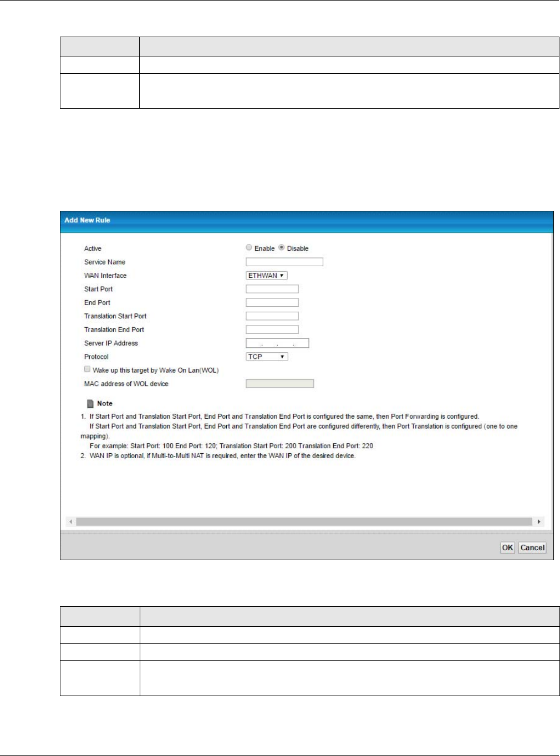The height and width of the screenshot is (756, 560).
Task: Select the Enable radio button for Active
Action: (249, 248)
